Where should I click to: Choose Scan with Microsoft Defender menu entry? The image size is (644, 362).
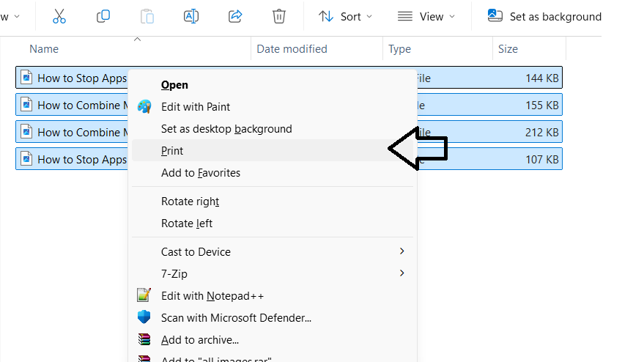point(273,317)
